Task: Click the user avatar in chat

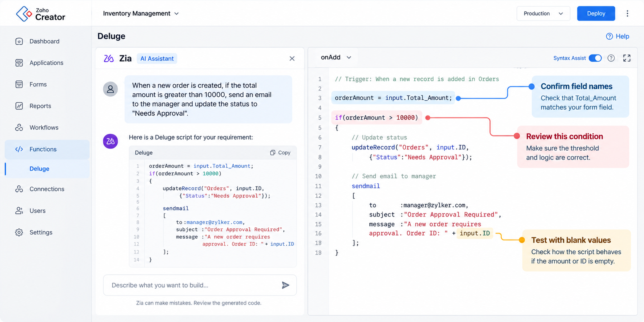Action: (x=111, y=89)
